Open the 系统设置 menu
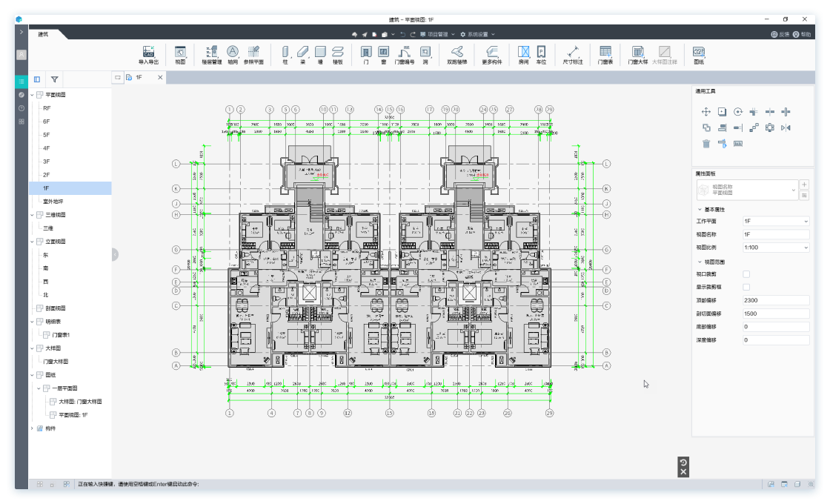This screenshot has width=830, height=504. (477, 34)
